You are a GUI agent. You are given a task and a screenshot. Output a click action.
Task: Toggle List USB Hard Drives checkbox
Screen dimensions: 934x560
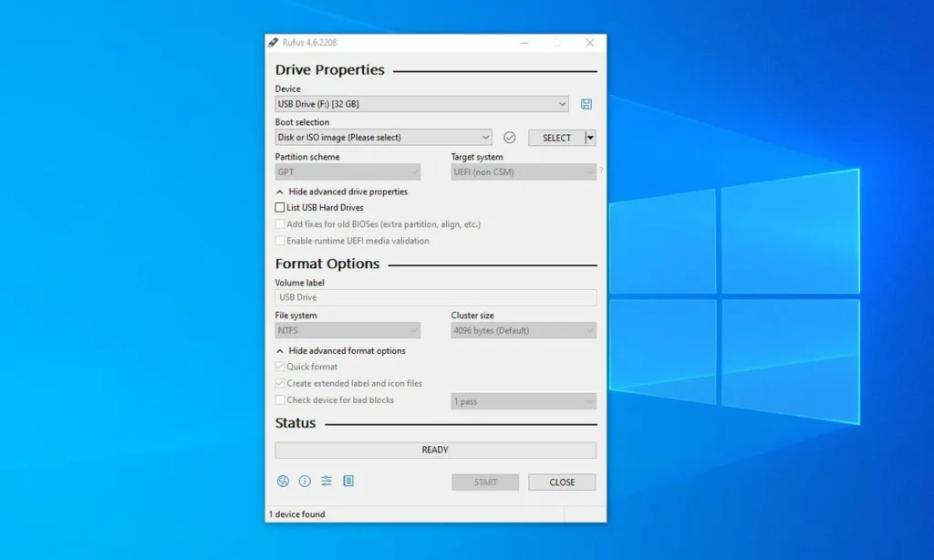click(x=279, y=207)
